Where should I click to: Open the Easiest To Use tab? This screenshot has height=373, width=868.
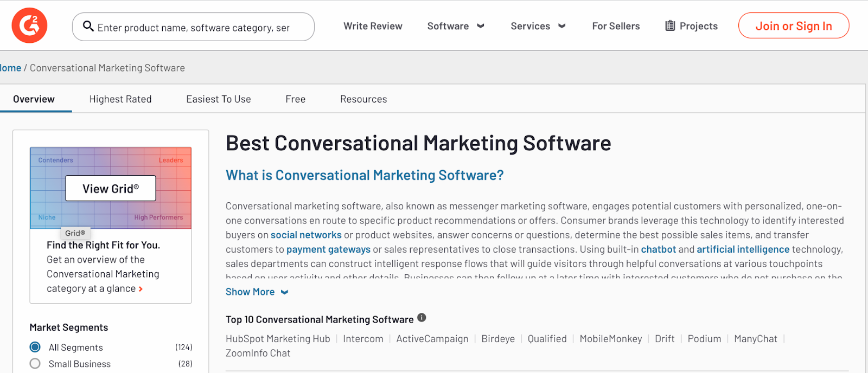click(x=219, y=99)
